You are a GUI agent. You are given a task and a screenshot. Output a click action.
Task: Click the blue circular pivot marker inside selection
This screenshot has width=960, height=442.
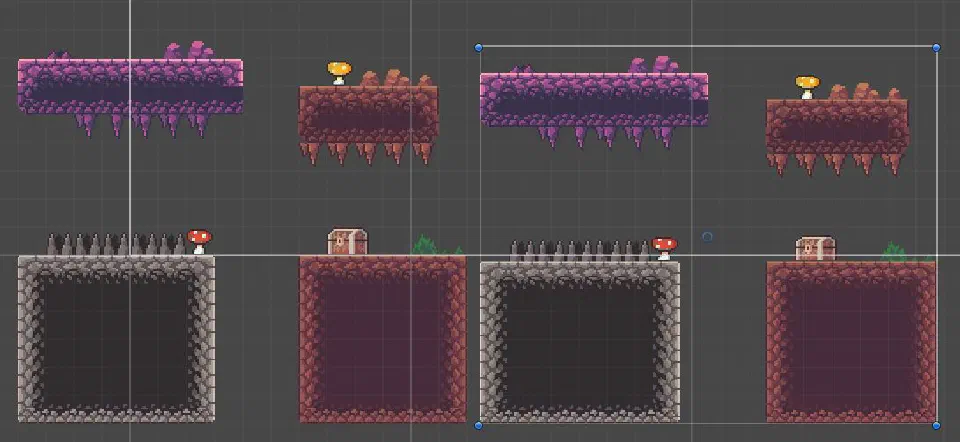click(x=707, y=236)
